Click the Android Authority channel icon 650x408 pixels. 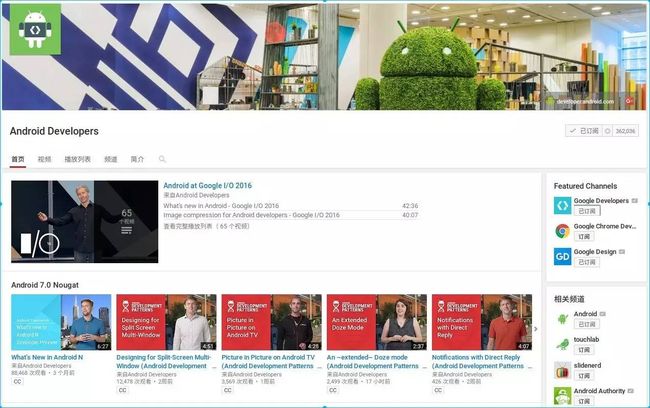[563, 396]
